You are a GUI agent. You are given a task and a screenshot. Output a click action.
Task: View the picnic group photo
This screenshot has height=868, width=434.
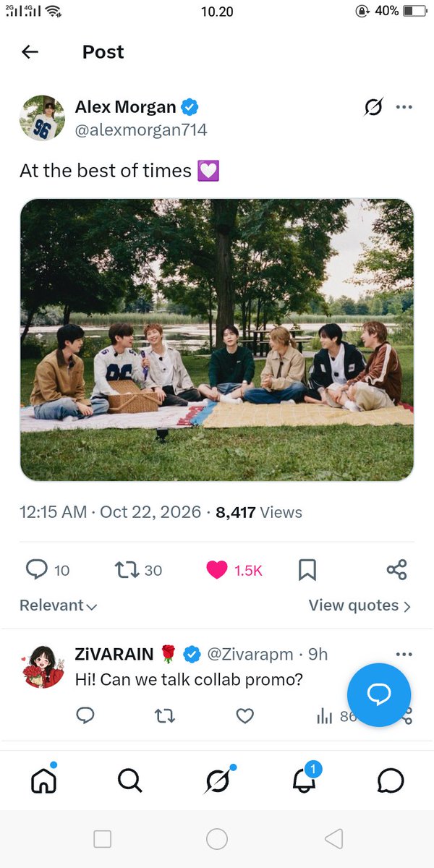click(217, 340)
